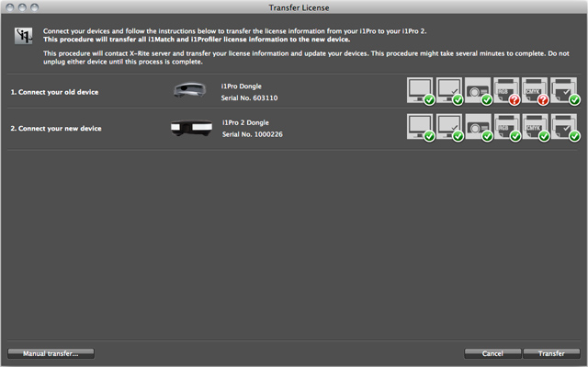Select the display profiling license icon for i1Pro Dongle
This screenshot has height=367, width=588.
pyautogui.click(x=421, y=91)
